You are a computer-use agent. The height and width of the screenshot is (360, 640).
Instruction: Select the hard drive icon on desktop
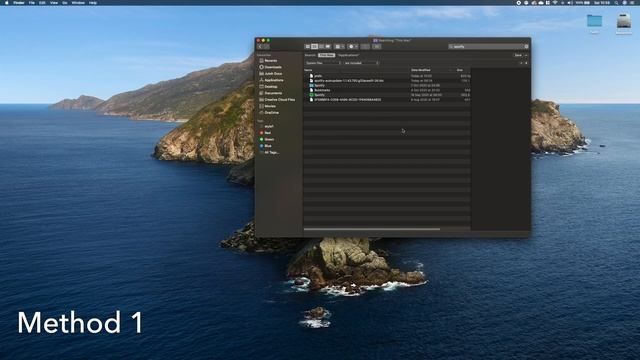[624, 21]
